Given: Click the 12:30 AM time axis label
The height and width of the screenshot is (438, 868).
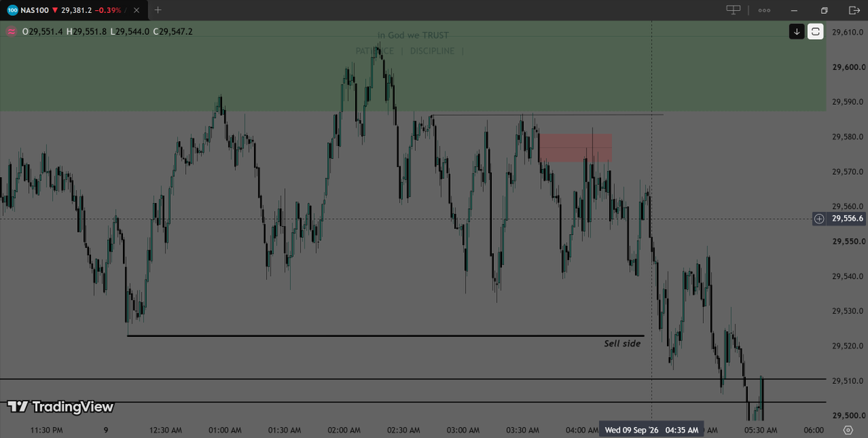Looking at the screenshot, I should [x=166, y=430].
